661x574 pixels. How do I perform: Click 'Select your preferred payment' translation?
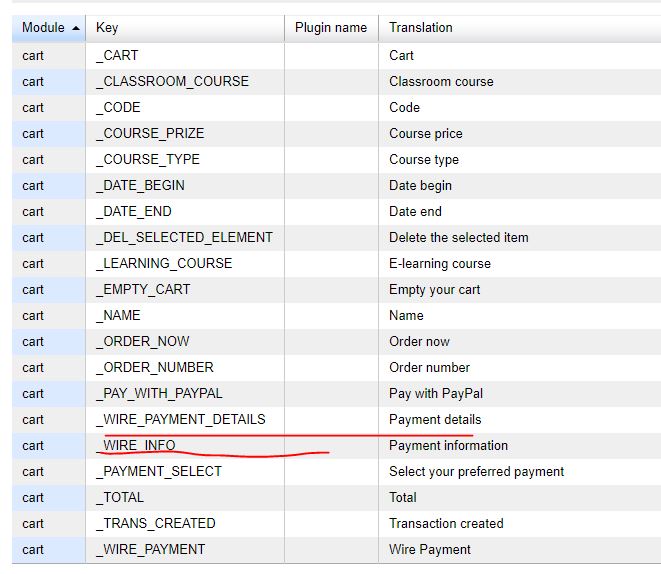pyautogui.click(x=476, y=471)
